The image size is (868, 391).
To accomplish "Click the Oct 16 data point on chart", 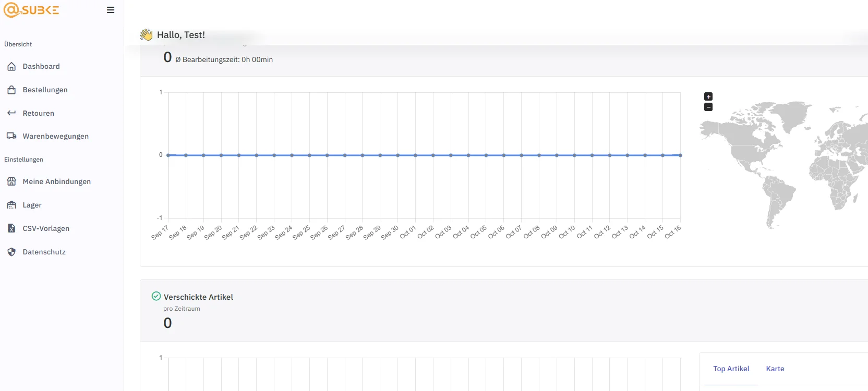I will click(x=680, y=155).
